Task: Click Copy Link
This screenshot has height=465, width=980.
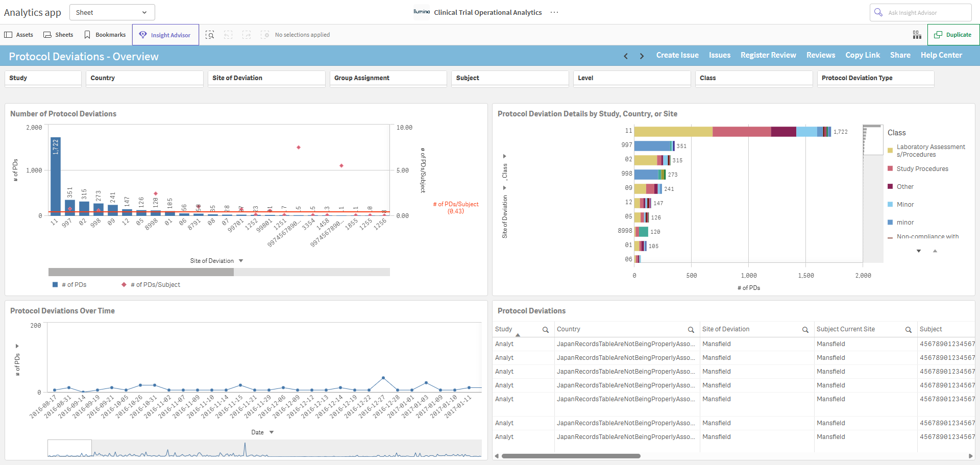Action: pos(863,55)
